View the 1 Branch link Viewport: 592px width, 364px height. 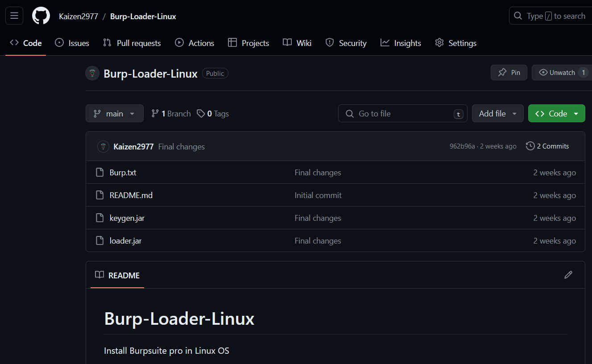click(171, 114)
